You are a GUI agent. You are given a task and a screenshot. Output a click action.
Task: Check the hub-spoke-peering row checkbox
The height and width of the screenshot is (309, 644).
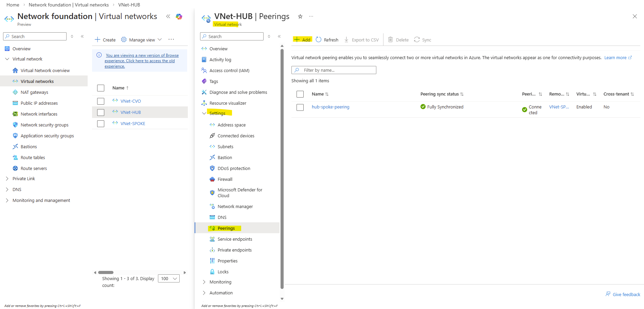point(300,107)
